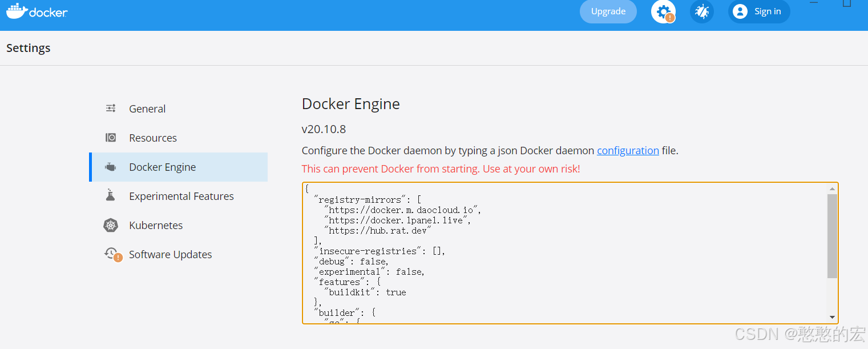Open the General settings tab
868x349 pixels.
tap(178, 109)
